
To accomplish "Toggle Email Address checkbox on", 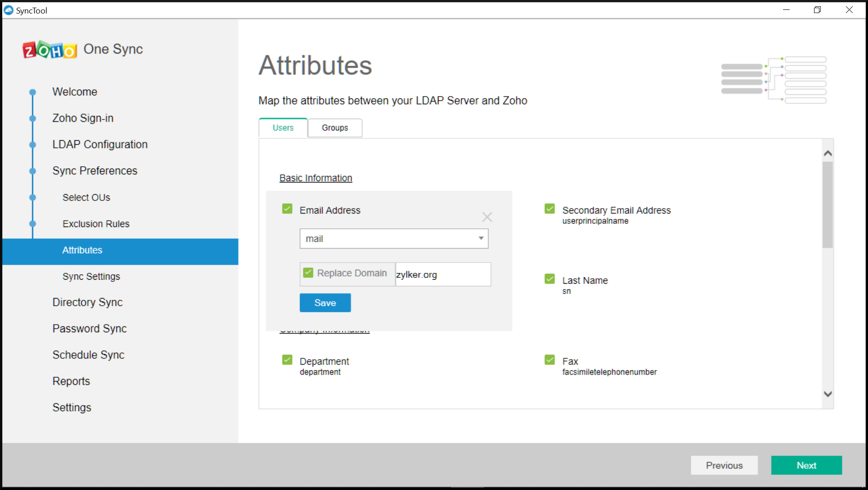I will pyautogui.click(x=287, y=210).
